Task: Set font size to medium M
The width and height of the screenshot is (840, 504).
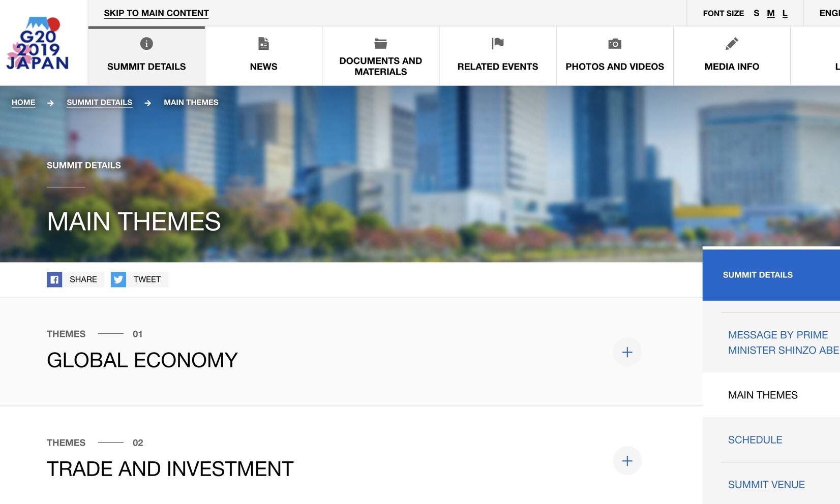Action: [771, 13]
